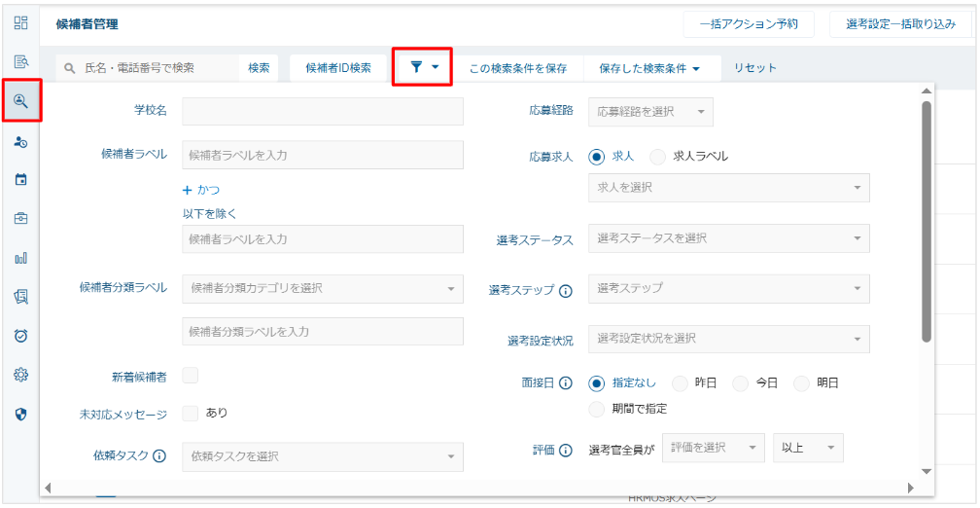
Task: Select the 求人ラベル radio button
Action: pyautogui.click(x=658, y=157)
